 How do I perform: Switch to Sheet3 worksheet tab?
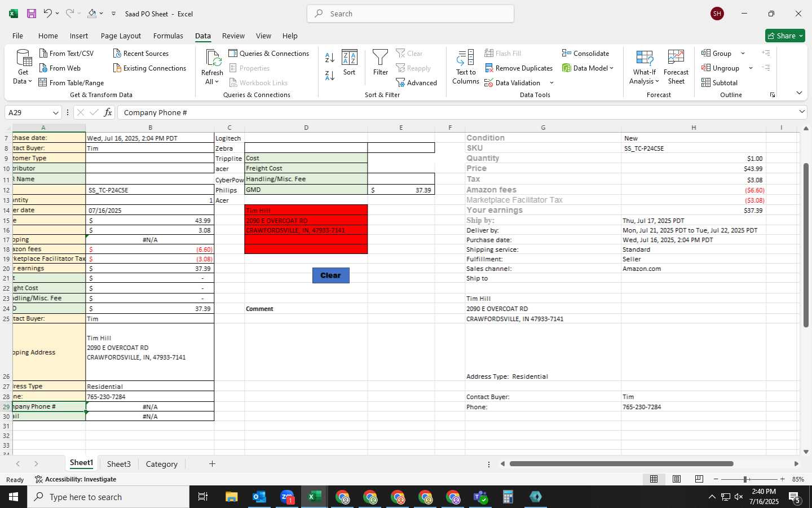(x=118, y=464)
